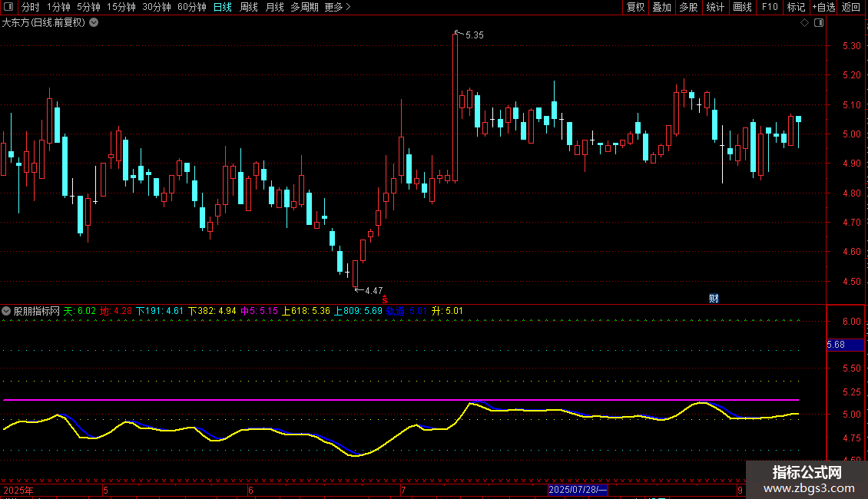Viewport: 868px width, 499px height.
Task: Click the 下382: 4.94 indicator value
Action: point(212,311)
